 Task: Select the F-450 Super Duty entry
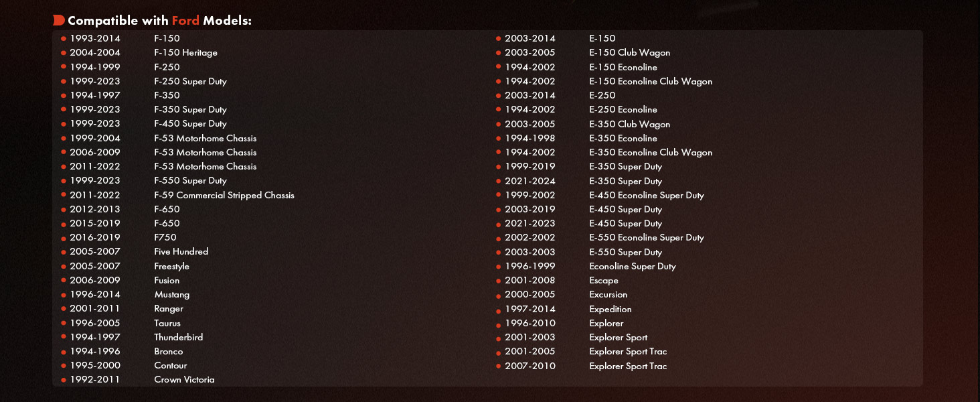[190, 123]
